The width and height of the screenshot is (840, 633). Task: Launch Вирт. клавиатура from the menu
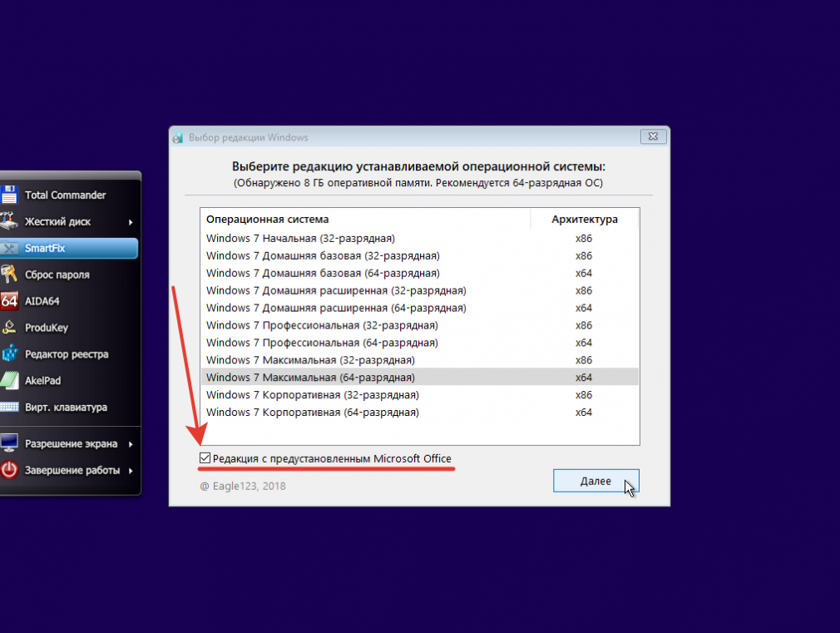pyautogui.click(x=69, y=408)
